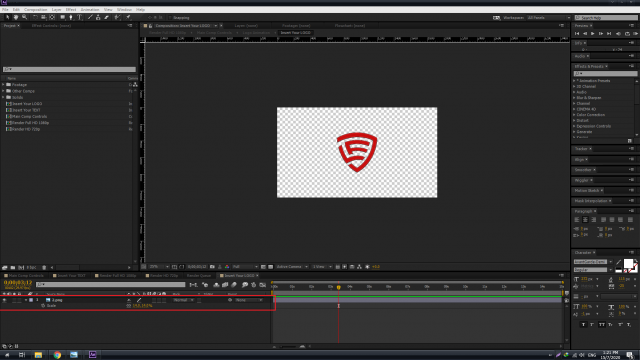Expand Animation Presets in Effects list

click(x=574, y=81)
